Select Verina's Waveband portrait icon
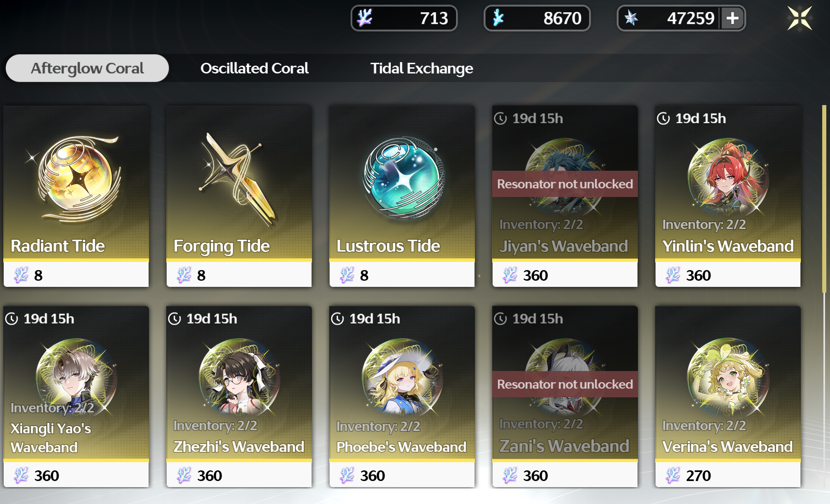830x504 pixels. click(727, 377)
